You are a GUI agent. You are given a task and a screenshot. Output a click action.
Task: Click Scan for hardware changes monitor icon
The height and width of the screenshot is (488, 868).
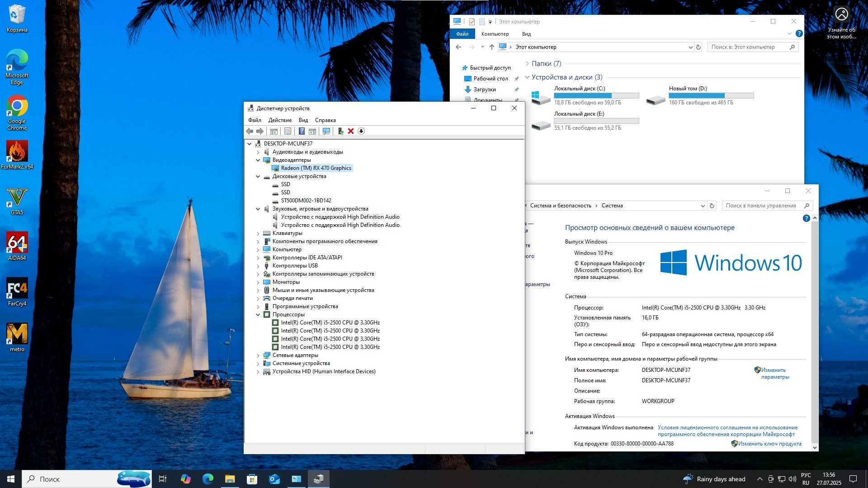pyautogui.click(x=326, y=131)
